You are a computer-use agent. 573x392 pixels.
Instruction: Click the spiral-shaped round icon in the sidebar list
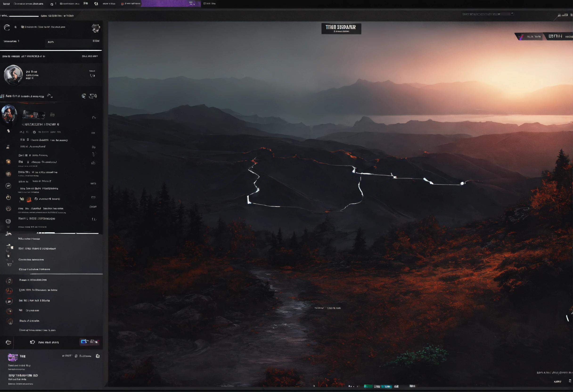pos(8,197)
